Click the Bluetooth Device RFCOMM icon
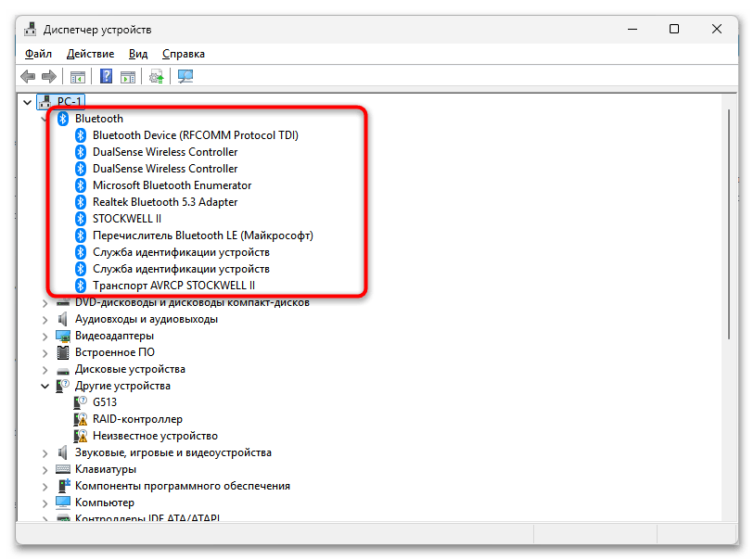 click(81, 135)
